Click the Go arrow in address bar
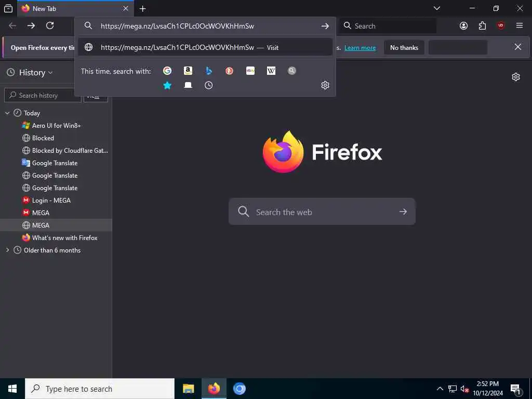532x399 pixels. (x=325, y=26)
